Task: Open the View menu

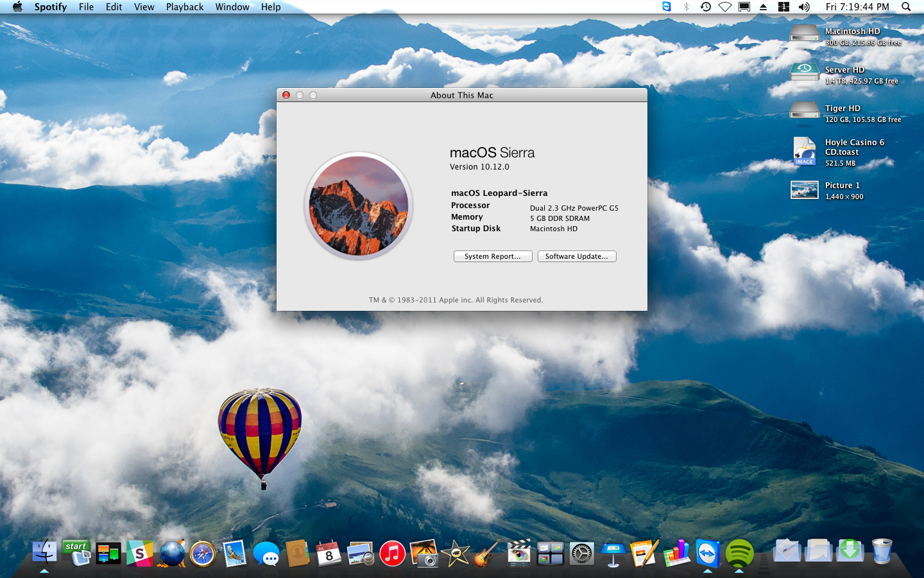Action: pos(144,6)
